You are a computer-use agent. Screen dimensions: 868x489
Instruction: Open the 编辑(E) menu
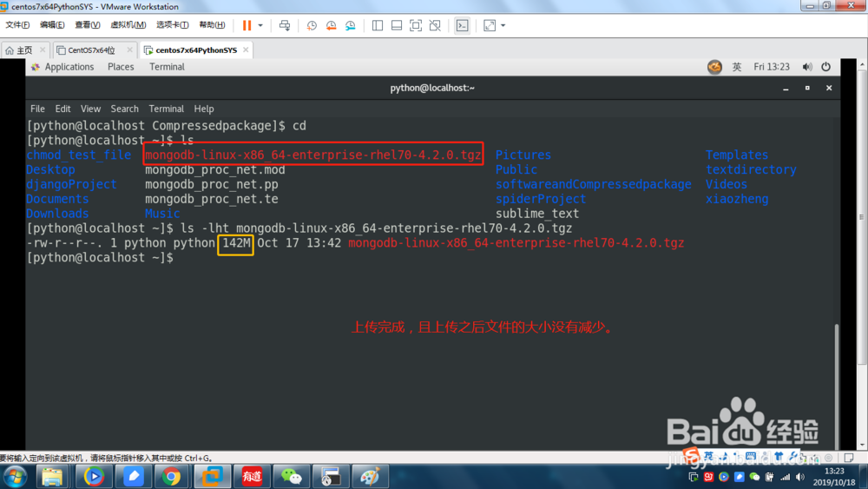[x=52, y=25]
